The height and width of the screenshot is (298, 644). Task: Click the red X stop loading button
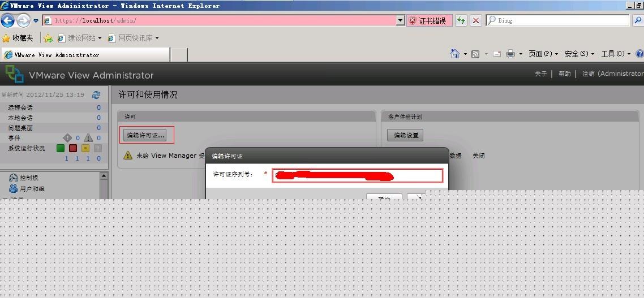pyautogui.click(x=475, y=20)
